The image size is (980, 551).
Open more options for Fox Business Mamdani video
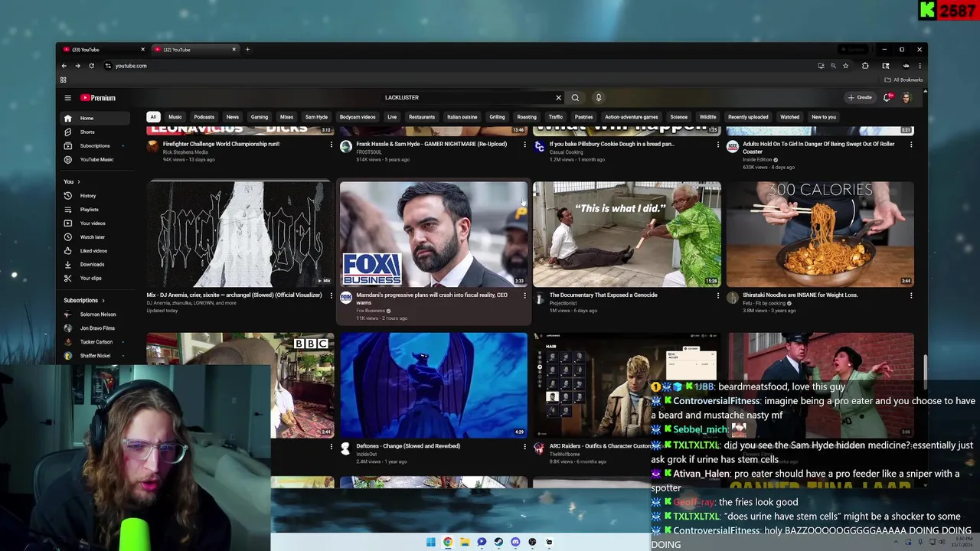pyautogui.click(x=524, y=295)
